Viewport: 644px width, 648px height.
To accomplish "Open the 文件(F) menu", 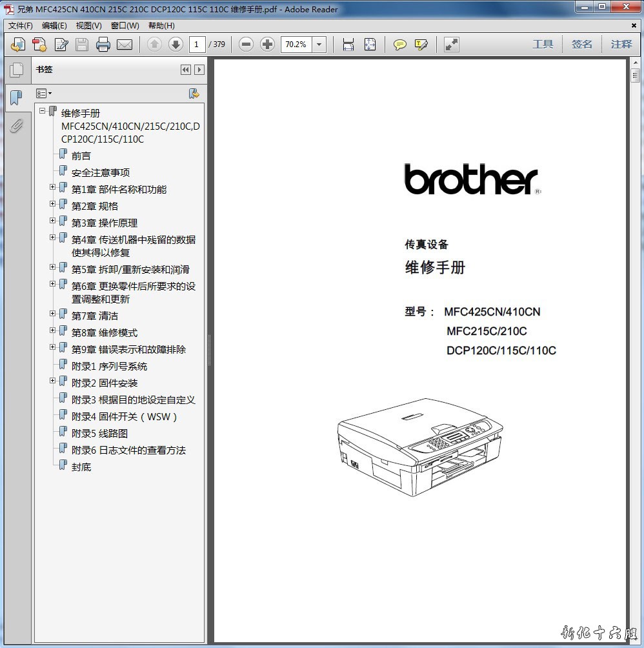I will pyautogui.click(x=21, y=26).
